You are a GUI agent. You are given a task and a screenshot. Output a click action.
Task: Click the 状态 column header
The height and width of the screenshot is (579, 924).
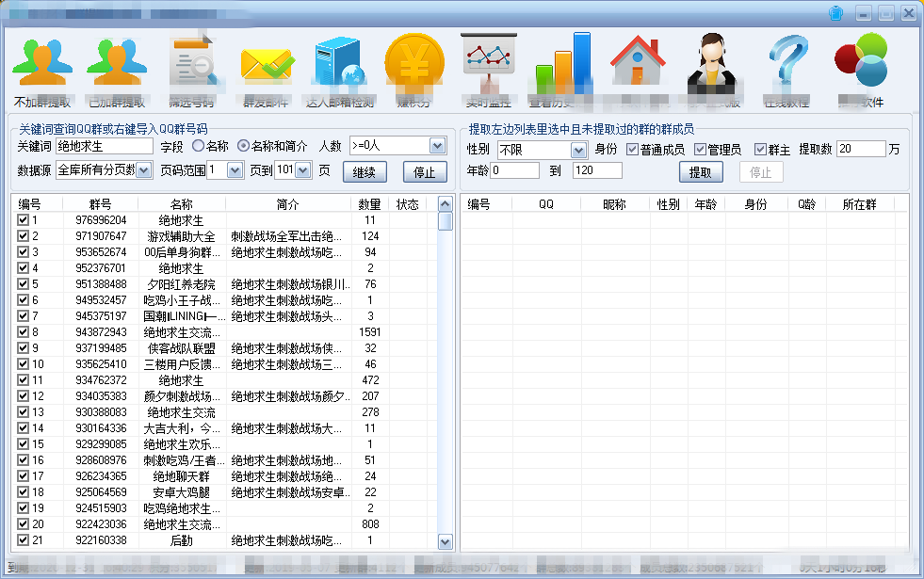click(x=407, y=203)
